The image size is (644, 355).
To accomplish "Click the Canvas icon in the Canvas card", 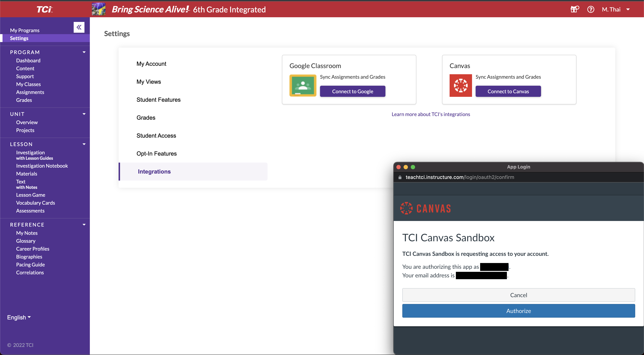I will click(x=461, y=85).
